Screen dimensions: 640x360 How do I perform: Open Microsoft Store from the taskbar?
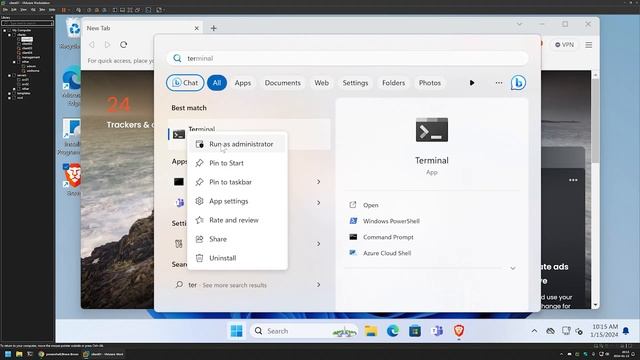(415, 331)
